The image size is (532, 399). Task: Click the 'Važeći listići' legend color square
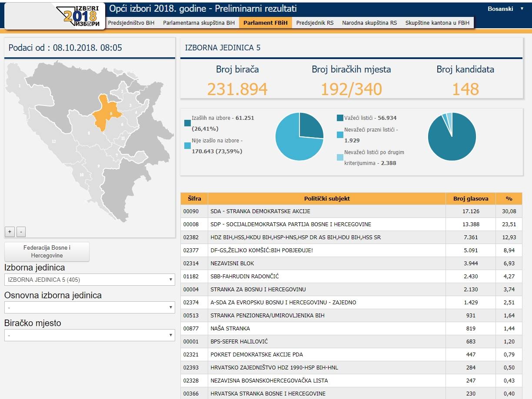click(x=340, y=118)
